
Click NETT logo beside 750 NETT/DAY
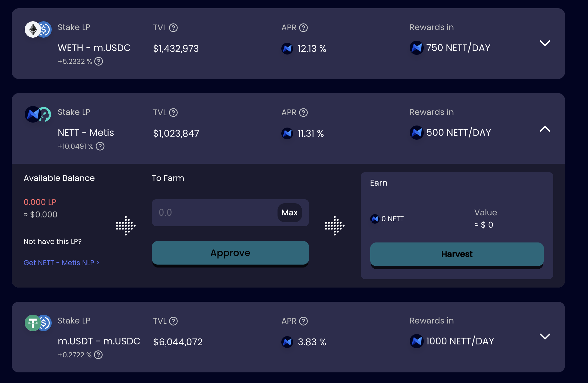[x=417, y=48]
